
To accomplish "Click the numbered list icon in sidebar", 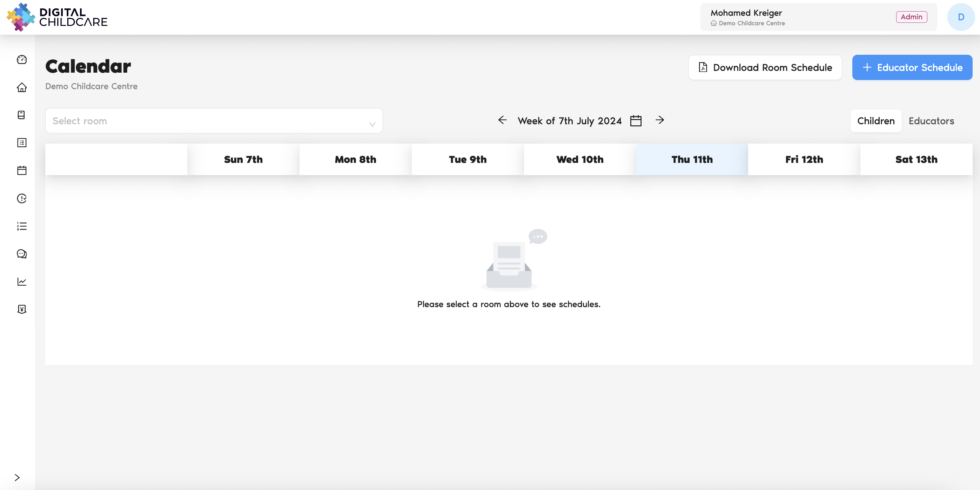I will pyautogui.click(x=22, y=226).
